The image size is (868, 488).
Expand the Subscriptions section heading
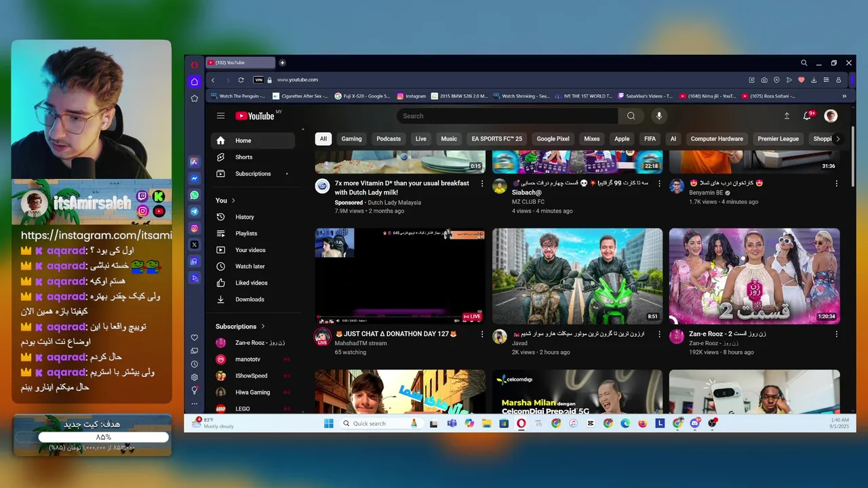241,327
